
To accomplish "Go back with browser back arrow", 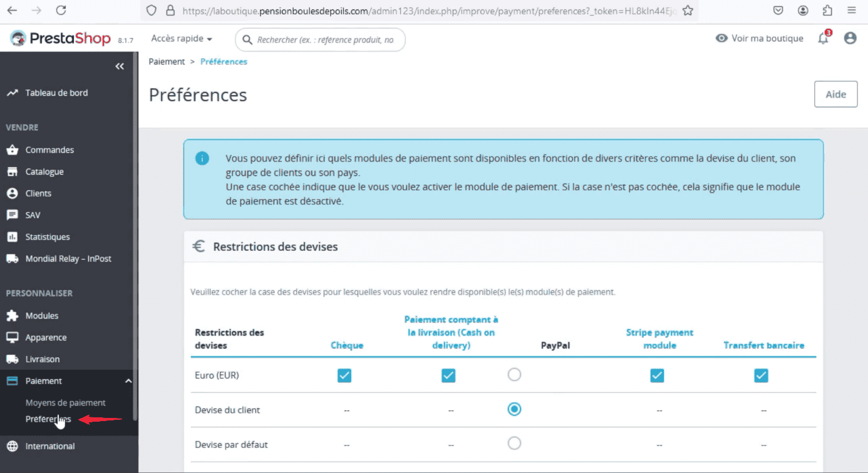I will tap(12, 10).
